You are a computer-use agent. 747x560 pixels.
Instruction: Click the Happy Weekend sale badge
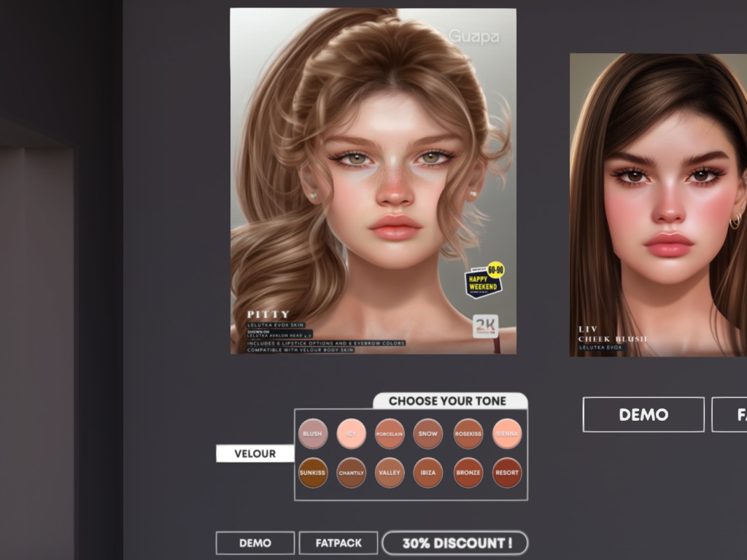click(484, 281)
